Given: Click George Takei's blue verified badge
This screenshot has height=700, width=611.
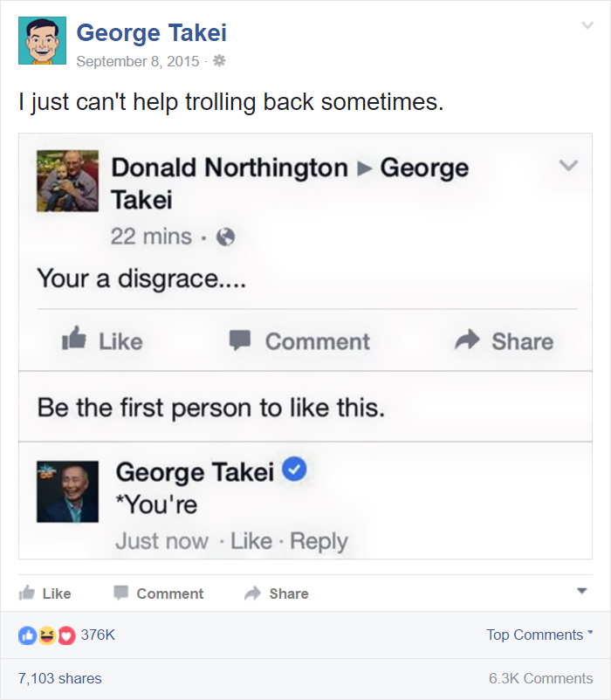Looking at the screenshot, I should click(295, 470).
